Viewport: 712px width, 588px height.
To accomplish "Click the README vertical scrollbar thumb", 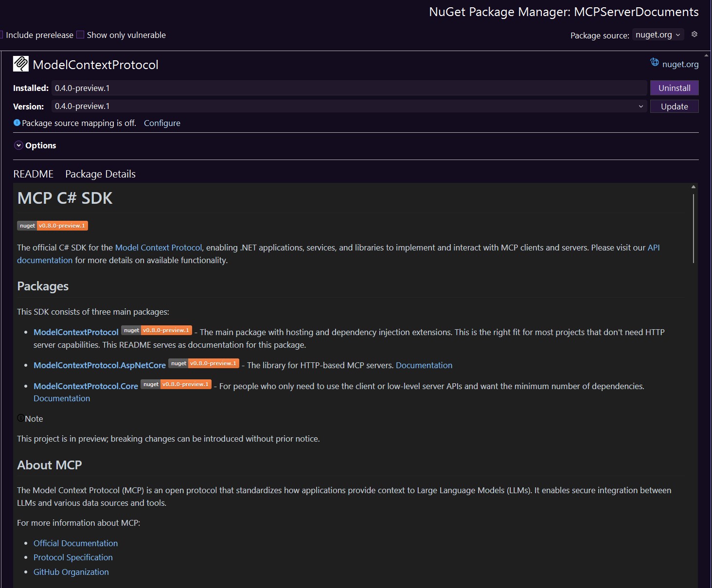I will [x=694, y=229].
